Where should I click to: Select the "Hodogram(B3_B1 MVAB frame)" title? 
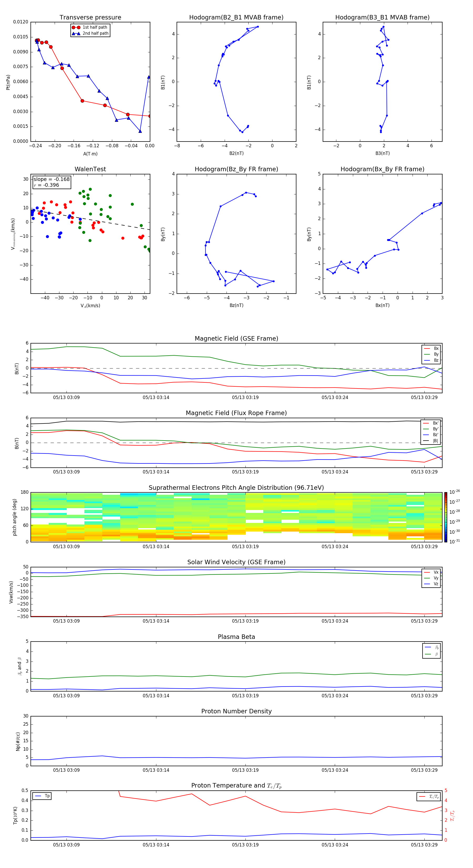coord(382,18)
